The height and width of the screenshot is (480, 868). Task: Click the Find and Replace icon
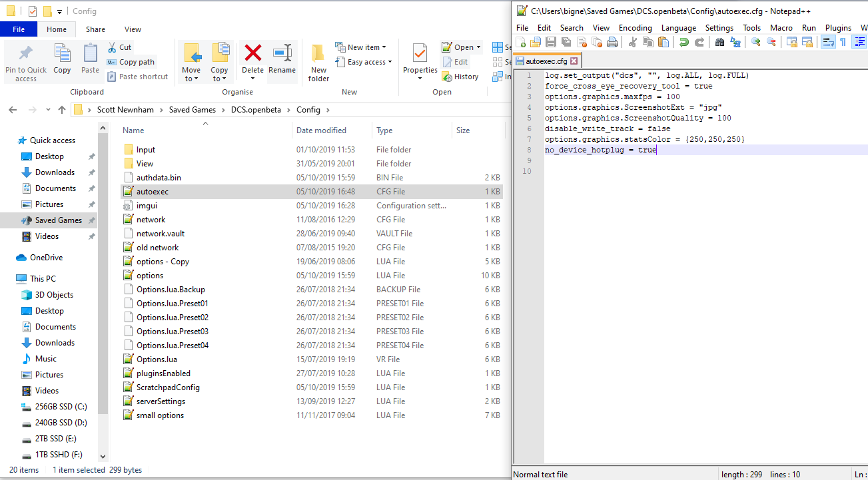coord(735,42)
